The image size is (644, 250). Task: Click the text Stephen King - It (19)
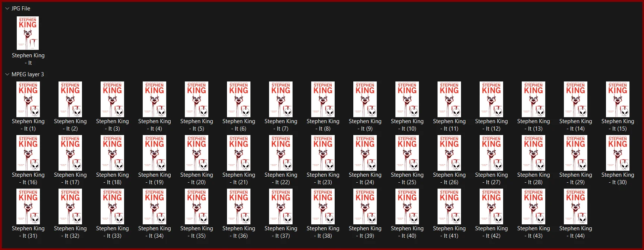pyautogui.click(x=154, y=179)
